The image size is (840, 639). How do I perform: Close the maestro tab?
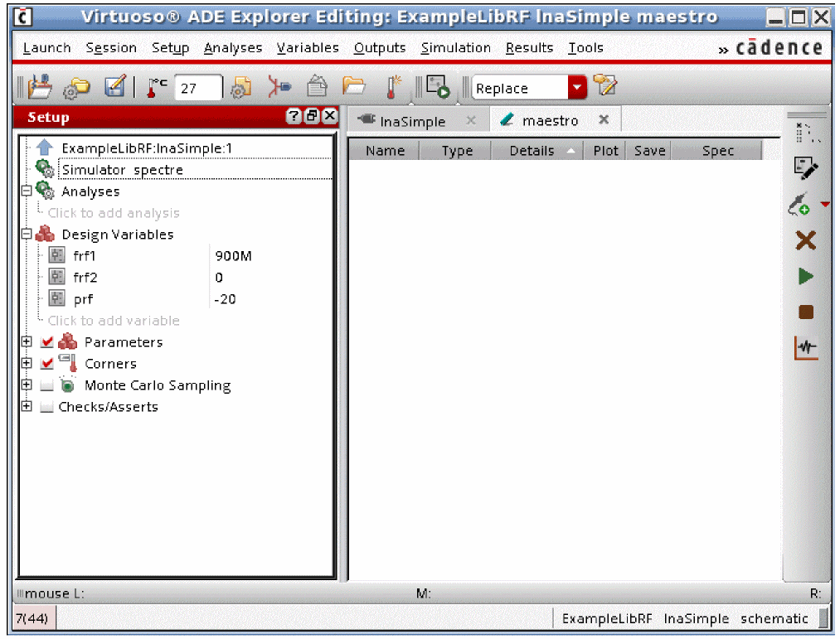(x=604, y=119)
